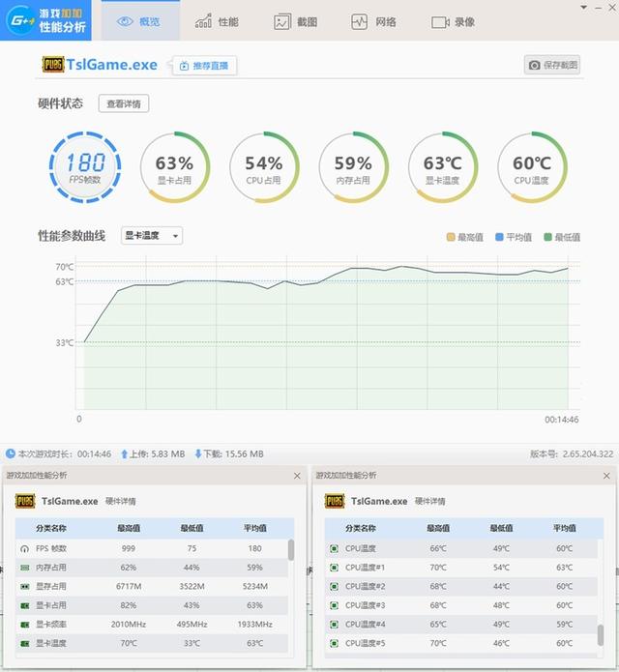The height and width of the screenshot is (672, 619).
Task: Click the version text 2.65.204.322
Action: [x=588, y=453]
